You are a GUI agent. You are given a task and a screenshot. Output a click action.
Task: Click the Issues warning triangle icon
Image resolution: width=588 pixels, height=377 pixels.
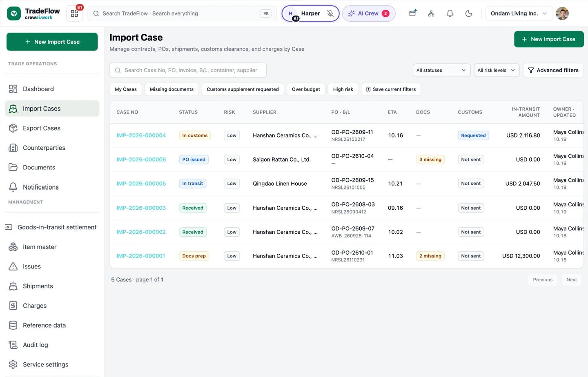(13, 266)
